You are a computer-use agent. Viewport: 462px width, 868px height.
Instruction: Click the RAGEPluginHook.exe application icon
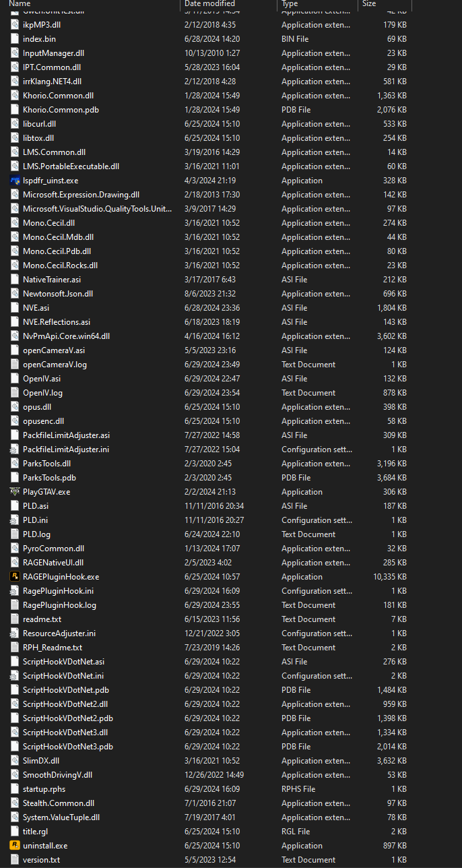(x=15, y=577)
